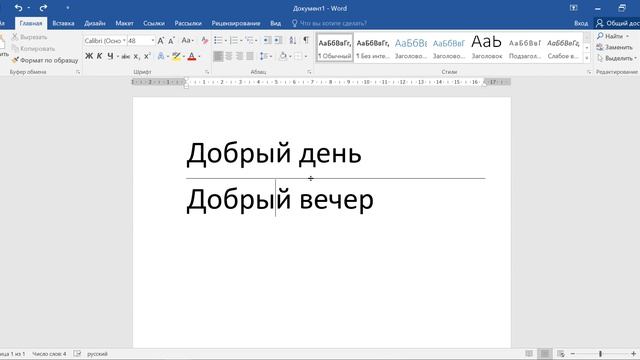Clear all formatting eraser icon
Viewport: 640px width, 360px height.
pos(204,40)
